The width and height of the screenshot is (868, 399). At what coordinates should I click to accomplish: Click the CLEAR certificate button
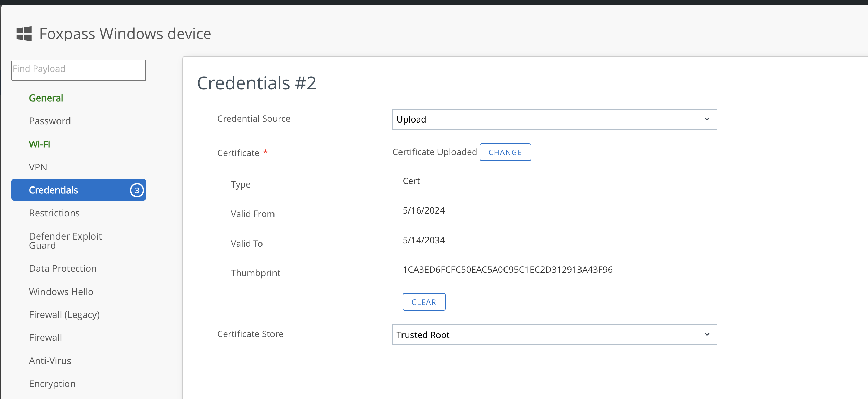point(424,301)
